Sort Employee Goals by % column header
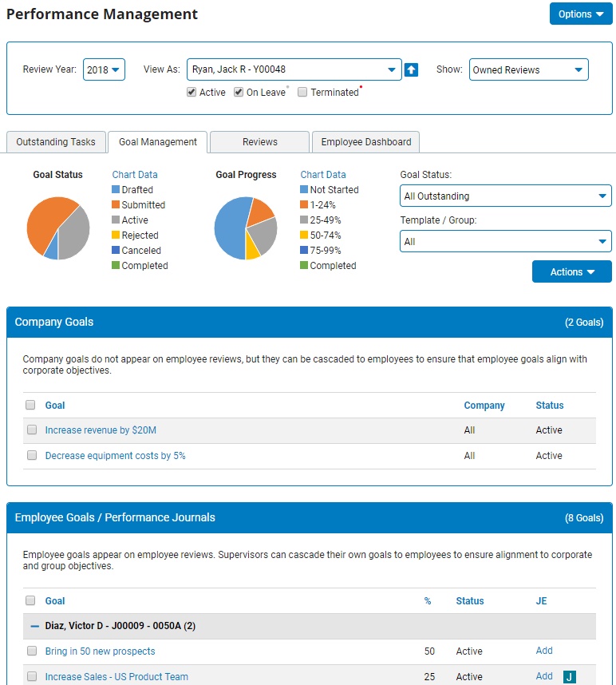The width and height of the screenshot is (616, 685). [x=428, y=601]
